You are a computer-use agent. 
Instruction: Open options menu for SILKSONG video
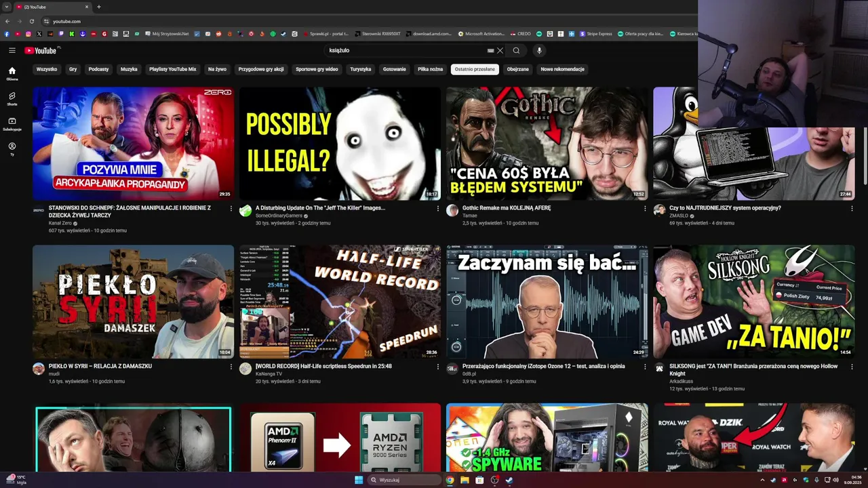(851, 367)
